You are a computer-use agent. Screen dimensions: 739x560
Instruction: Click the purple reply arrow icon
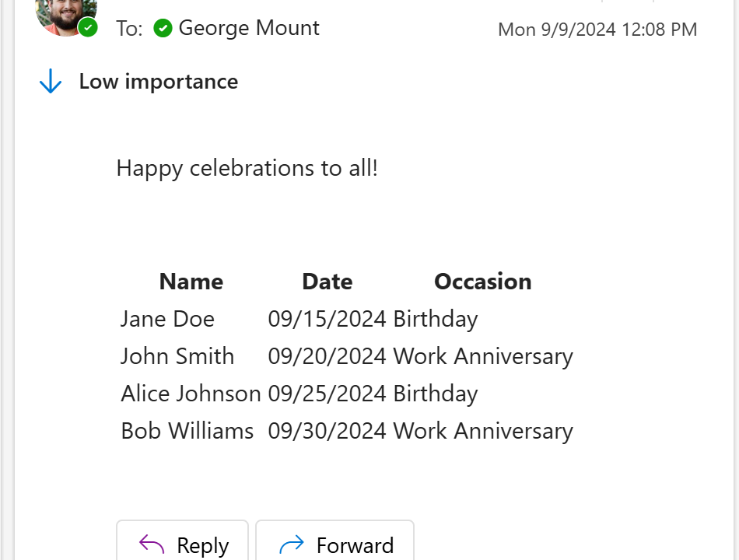152,544
